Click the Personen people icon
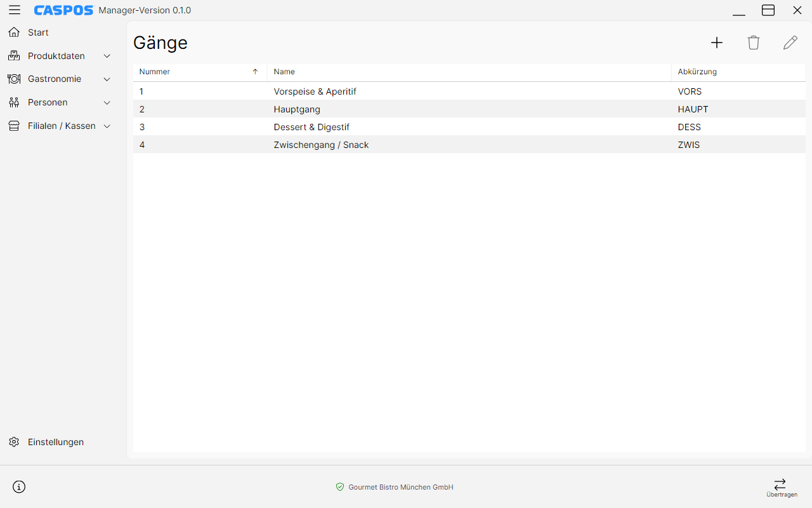The image size is (812, 508). click(14, 102)
